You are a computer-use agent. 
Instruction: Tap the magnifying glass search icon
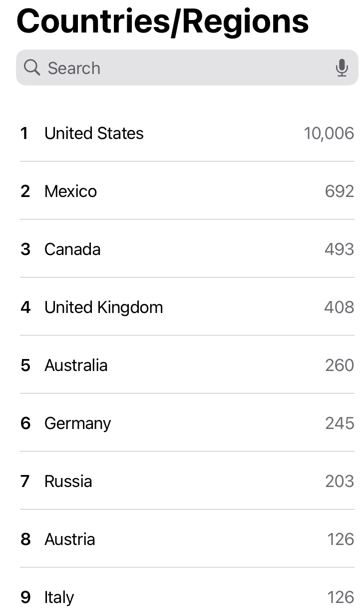tap(32, 67)
